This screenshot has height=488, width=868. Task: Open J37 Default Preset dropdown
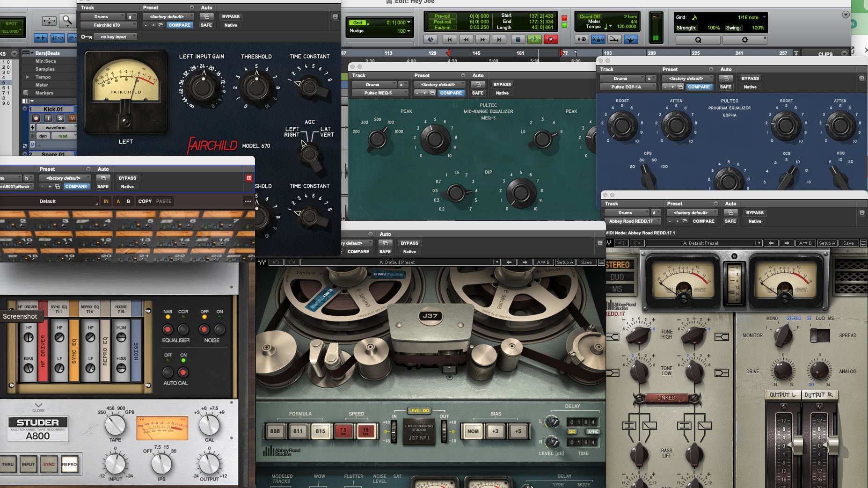401,262
